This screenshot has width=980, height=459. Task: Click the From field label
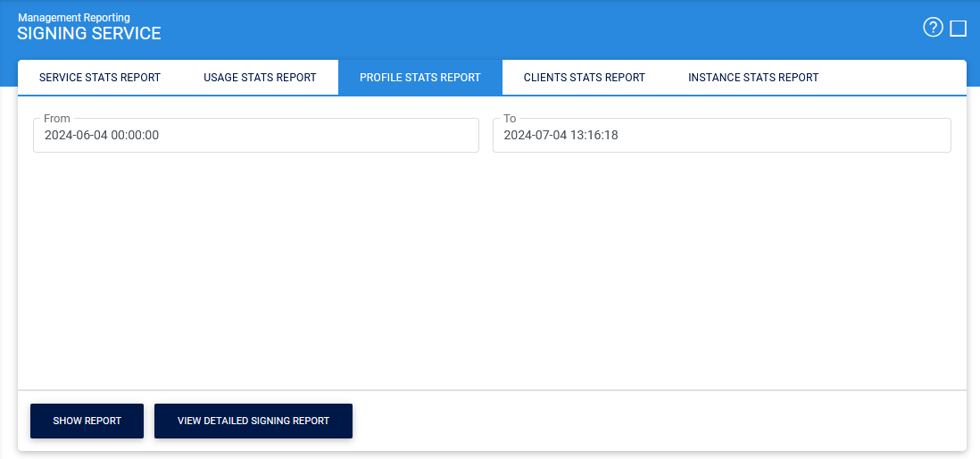(56, 118)
